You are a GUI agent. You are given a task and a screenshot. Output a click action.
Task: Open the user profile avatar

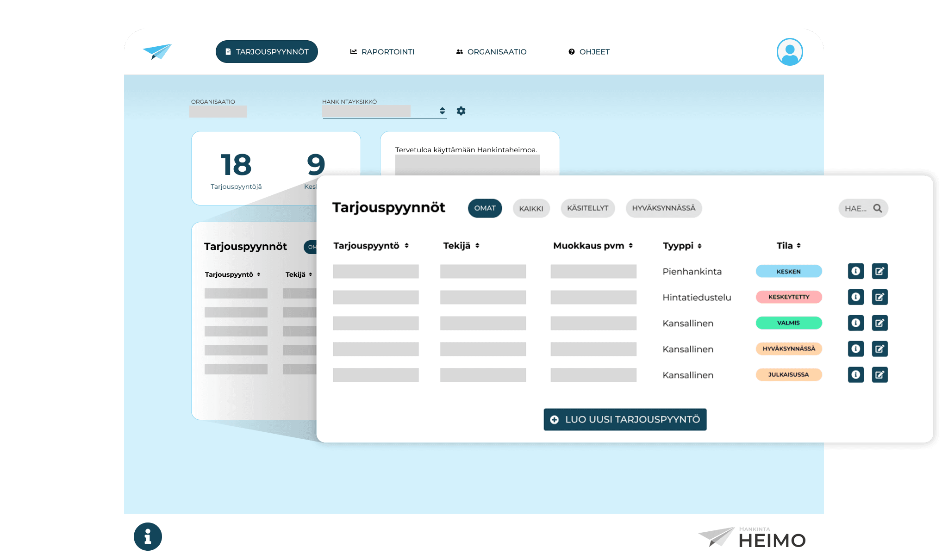point(789,52)
